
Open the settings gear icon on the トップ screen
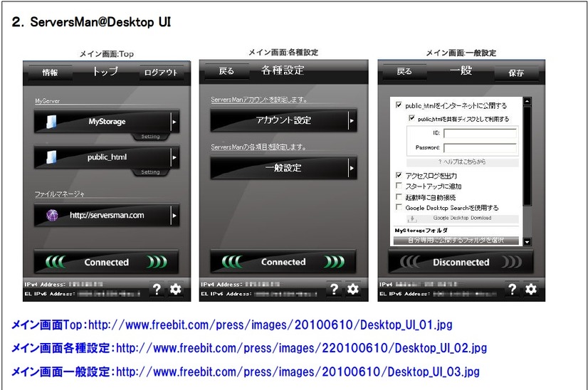[x=176, y=289]
